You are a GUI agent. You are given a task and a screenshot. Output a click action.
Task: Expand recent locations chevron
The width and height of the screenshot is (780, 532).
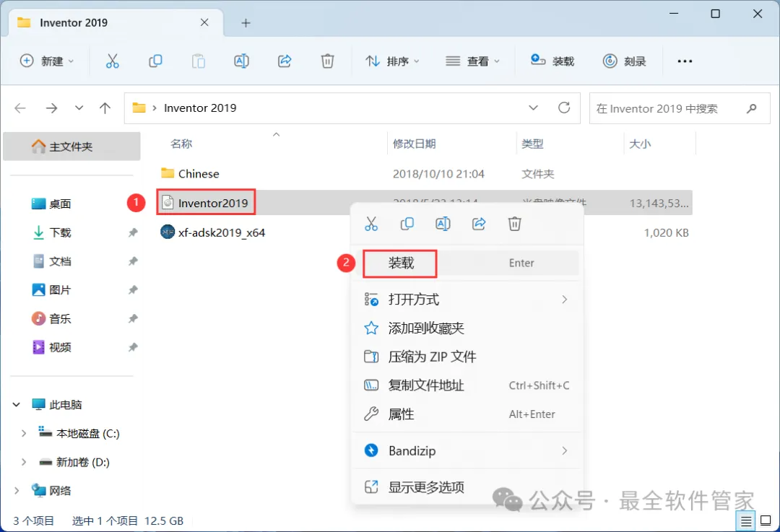coord(79,108)
